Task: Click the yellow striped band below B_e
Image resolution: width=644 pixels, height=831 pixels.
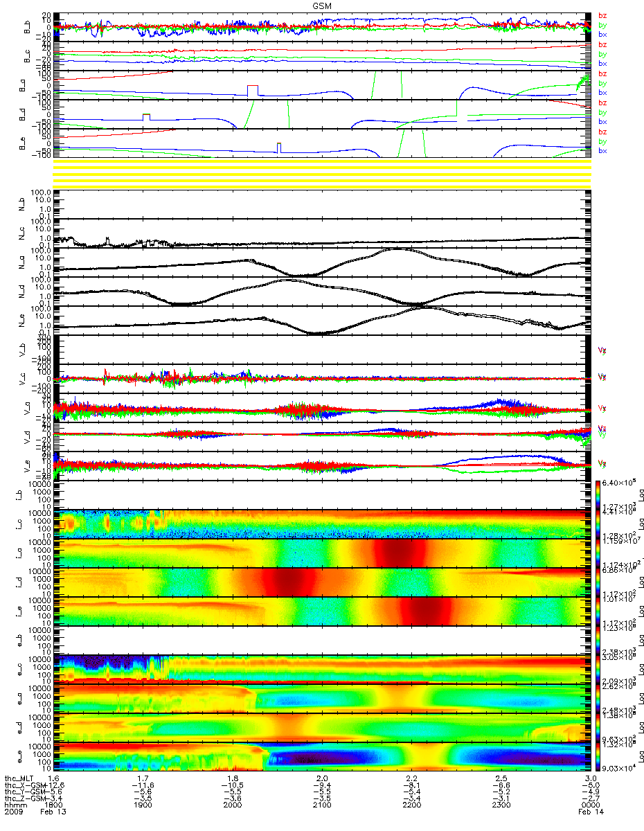Action: pyautogui.click(x=323, y=172)
